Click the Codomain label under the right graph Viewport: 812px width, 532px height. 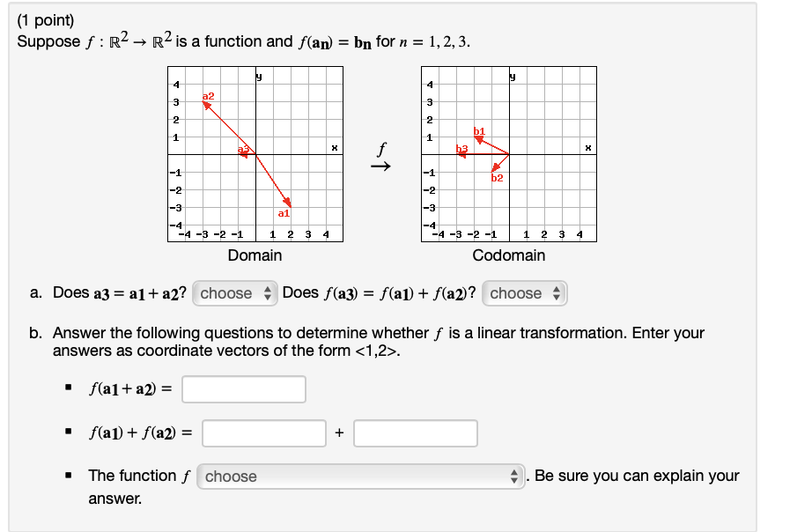click(508, 255)
